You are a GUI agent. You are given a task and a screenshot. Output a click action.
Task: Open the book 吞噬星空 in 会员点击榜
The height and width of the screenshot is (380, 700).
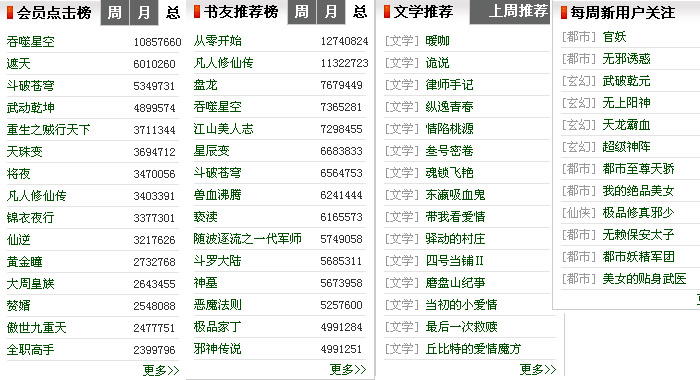pos(31,42)
